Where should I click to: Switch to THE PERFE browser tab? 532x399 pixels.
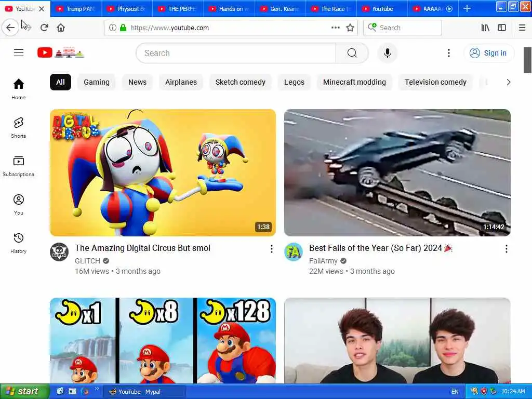click(178, 9)
